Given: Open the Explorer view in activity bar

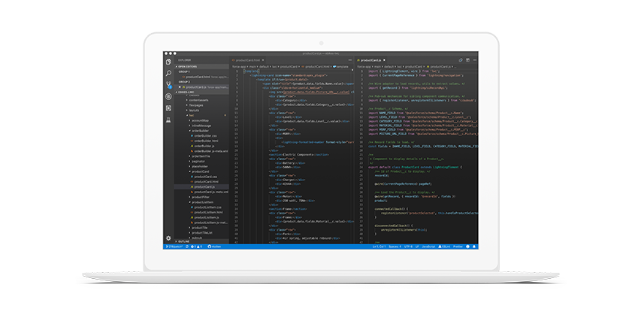Looking at the screenshot, I should coord(168,62).
